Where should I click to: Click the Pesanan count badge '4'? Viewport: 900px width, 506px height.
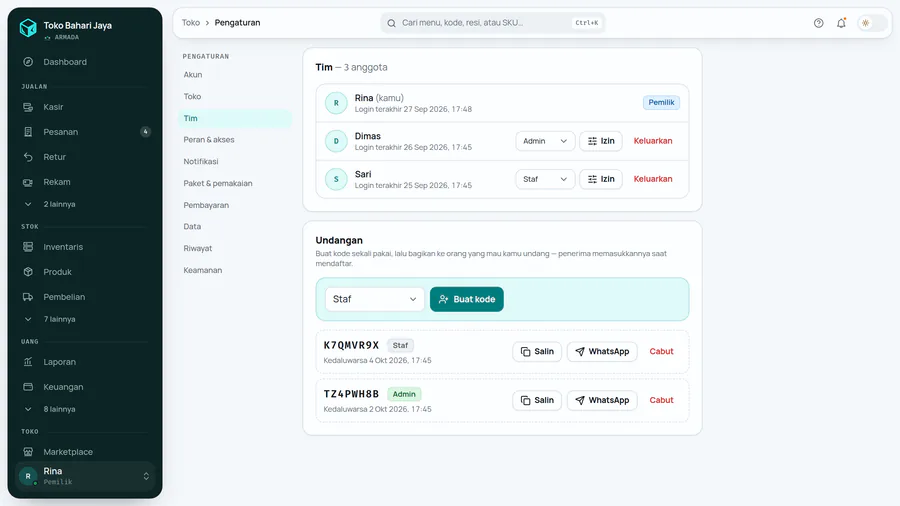145,132
